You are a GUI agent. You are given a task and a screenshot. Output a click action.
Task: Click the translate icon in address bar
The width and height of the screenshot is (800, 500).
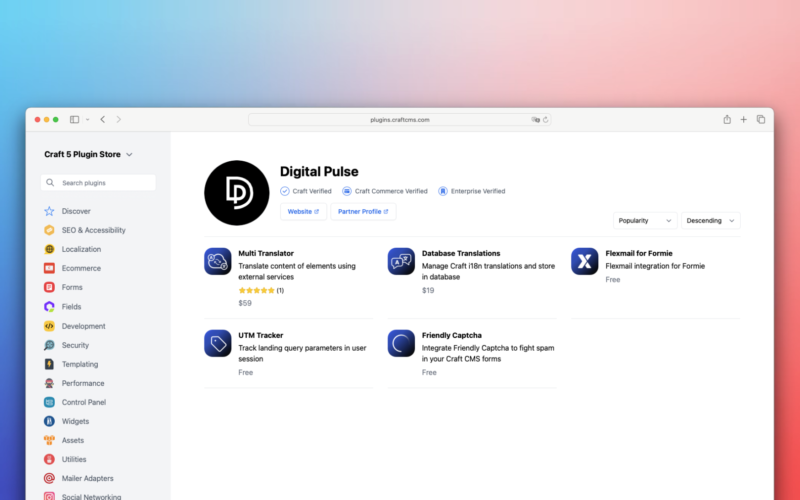[535, 120]
